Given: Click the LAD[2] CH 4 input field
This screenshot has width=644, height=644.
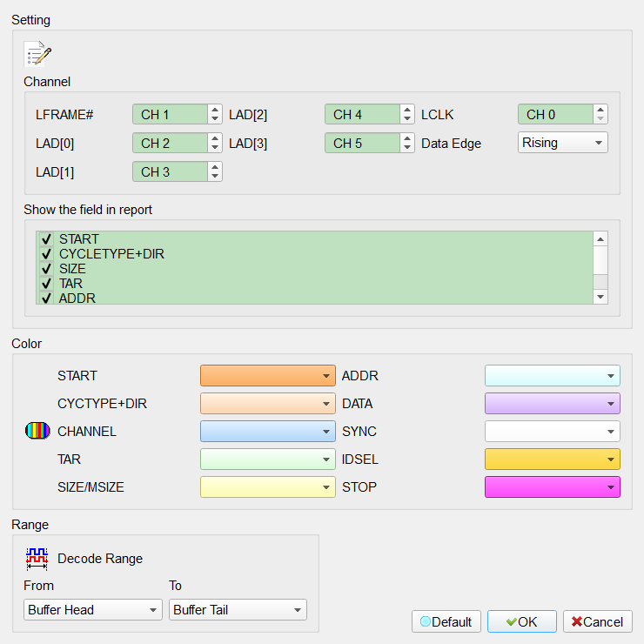Looking at the screenshot, I should point(362,114).
